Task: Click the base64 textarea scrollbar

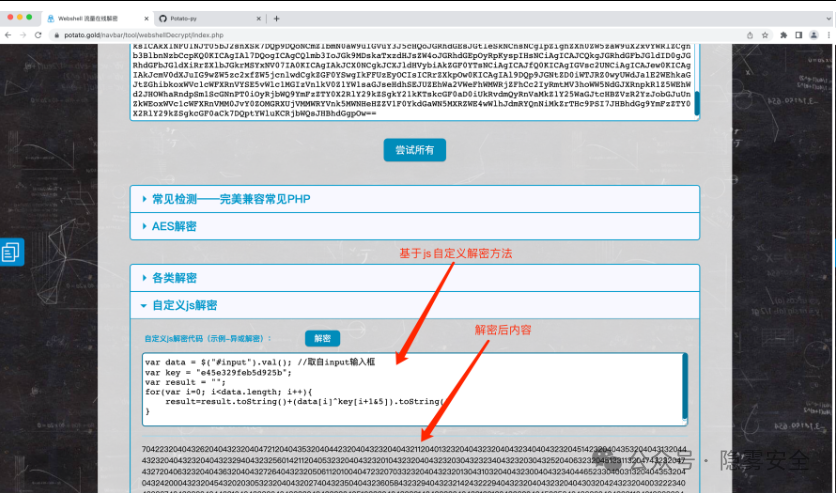Action: pos(696,103)
